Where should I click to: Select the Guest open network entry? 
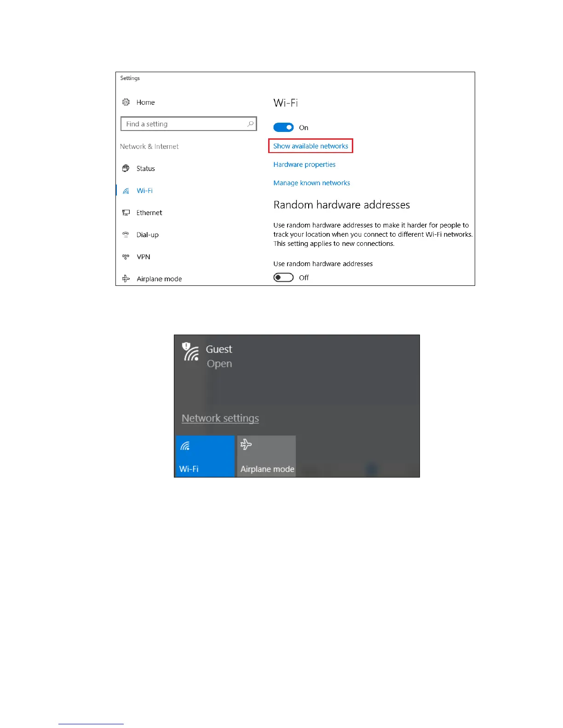(297, 356)
